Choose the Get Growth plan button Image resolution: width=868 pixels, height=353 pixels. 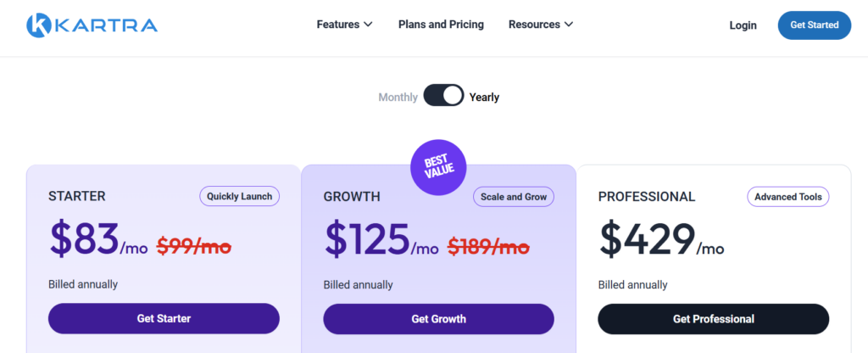pyautogui.click(x=438, y=319)
